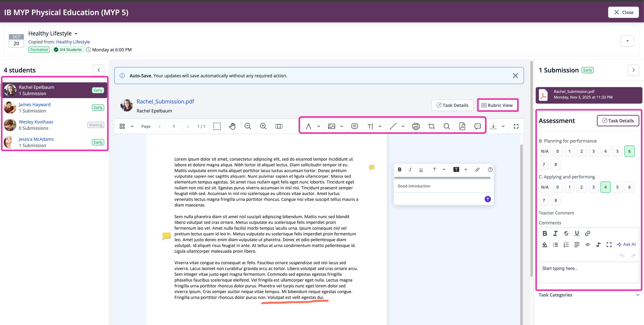Select the document crop tool
The height and width of the screenshot is (325, 644).
[431, 126]
